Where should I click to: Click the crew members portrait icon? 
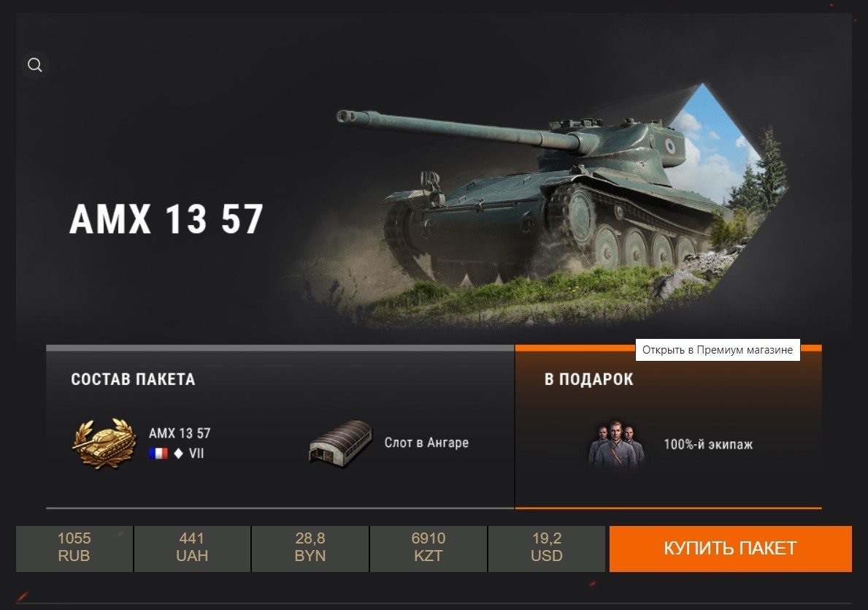tap(617, 445)
